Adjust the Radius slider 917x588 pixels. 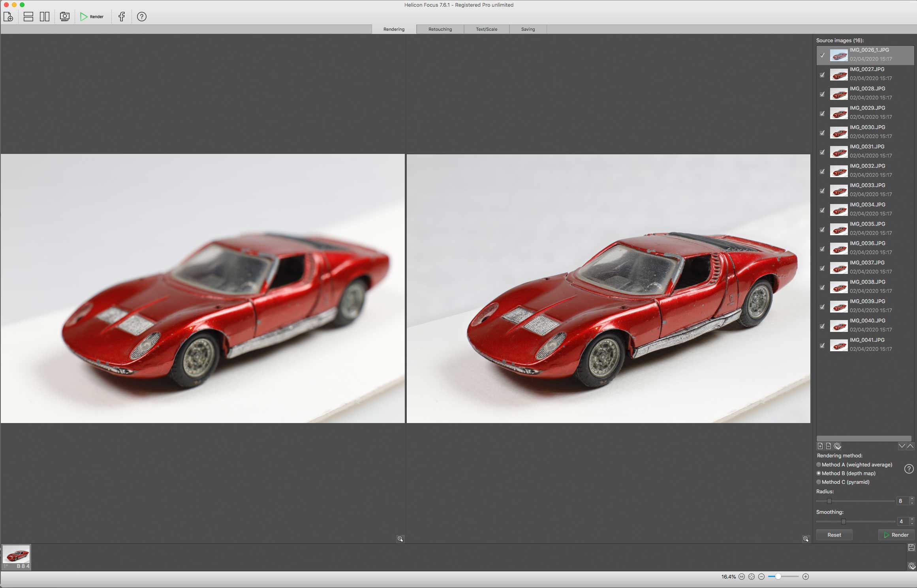coord(829,501)
